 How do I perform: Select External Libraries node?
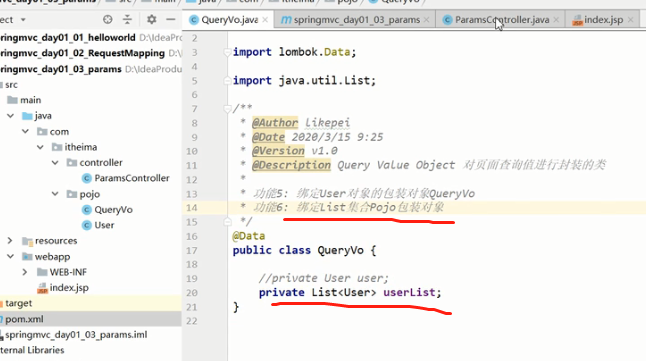pos(32,350)
